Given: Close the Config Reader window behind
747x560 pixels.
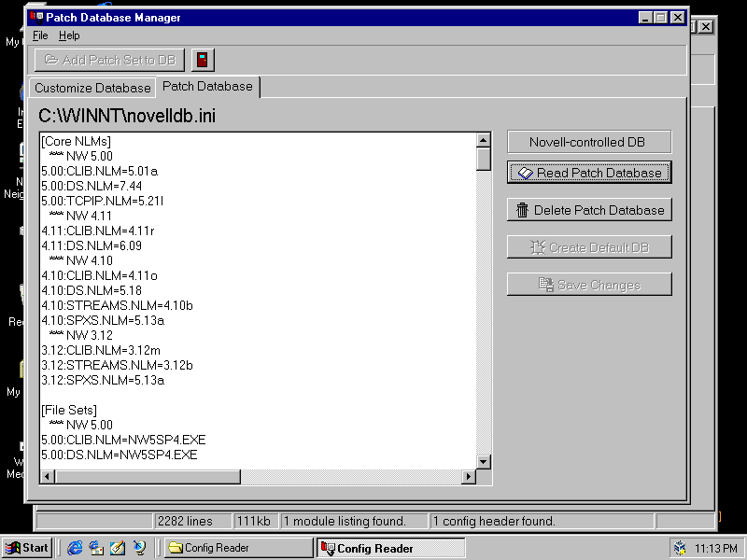Looking at the screenshot, I should tap(706, 27).
